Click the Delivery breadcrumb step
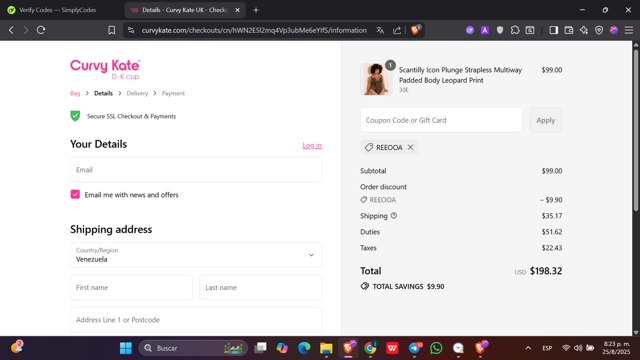Screen dimensions: 640x360 137,93
